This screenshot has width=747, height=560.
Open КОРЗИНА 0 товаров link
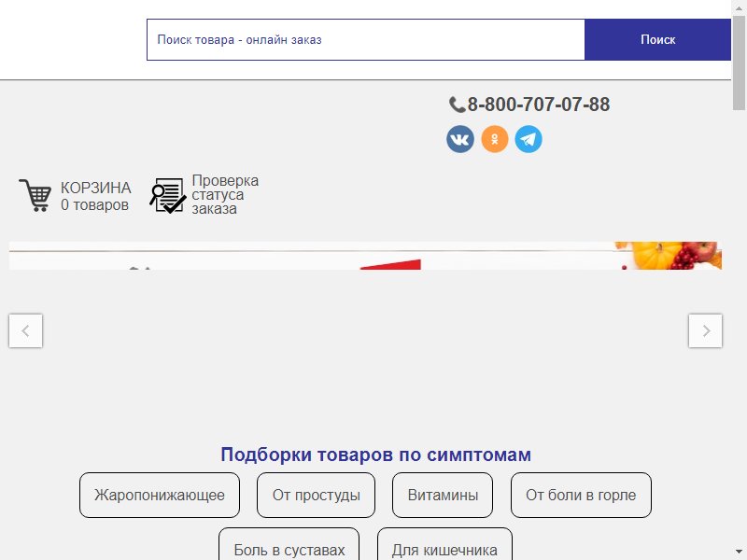pos(96,196)
